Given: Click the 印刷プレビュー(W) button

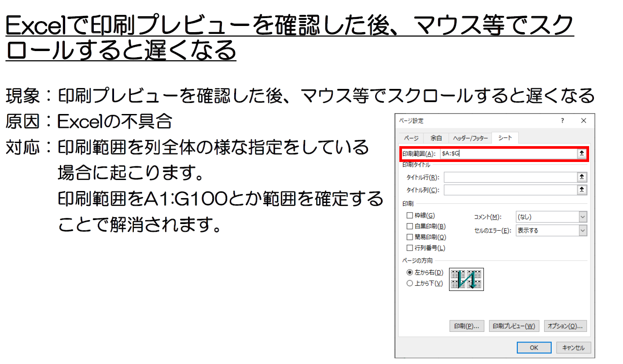Looking at the screenshot, I should tap(514, 326).
